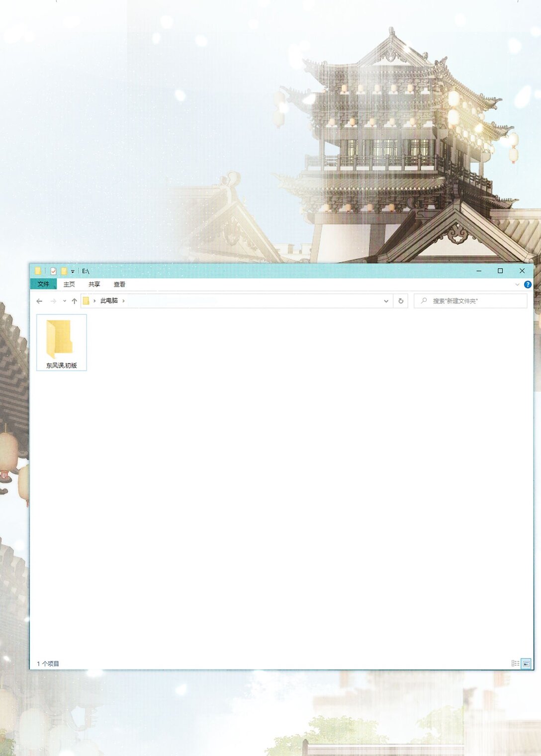Select the 东风误.初版 folder
Viewport: 541px width, 756px height.
(x=61, y=343)
